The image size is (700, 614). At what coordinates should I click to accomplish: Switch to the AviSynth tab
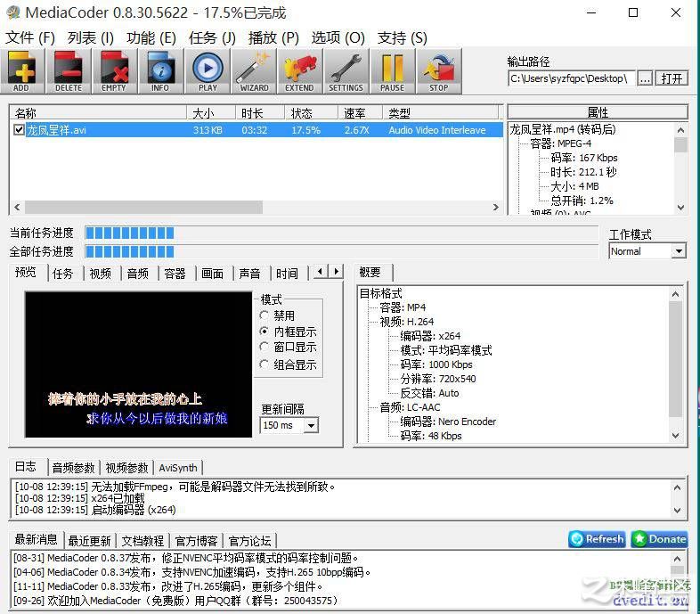click(178, 468)
